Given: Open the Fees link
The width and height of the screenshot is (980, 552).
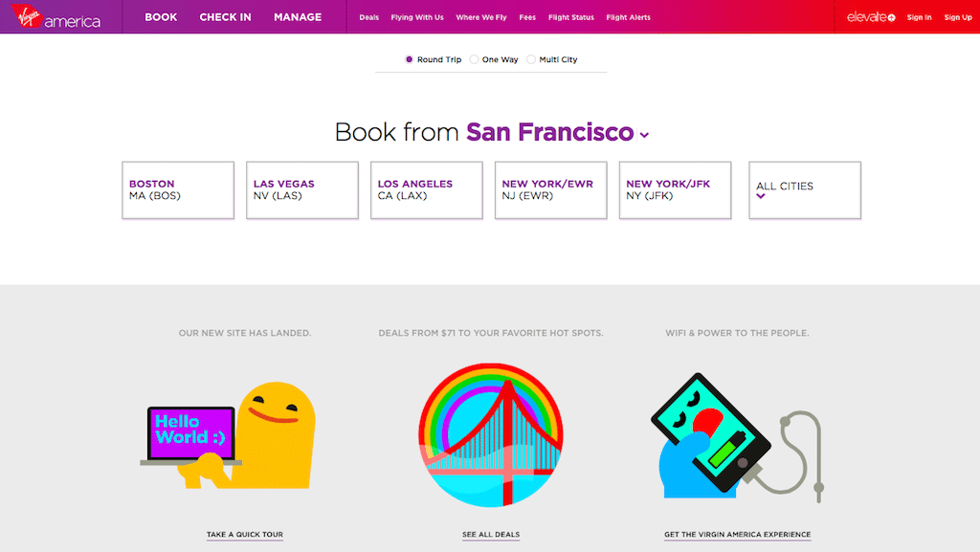Looking at the screenshot, I should 527,17.
